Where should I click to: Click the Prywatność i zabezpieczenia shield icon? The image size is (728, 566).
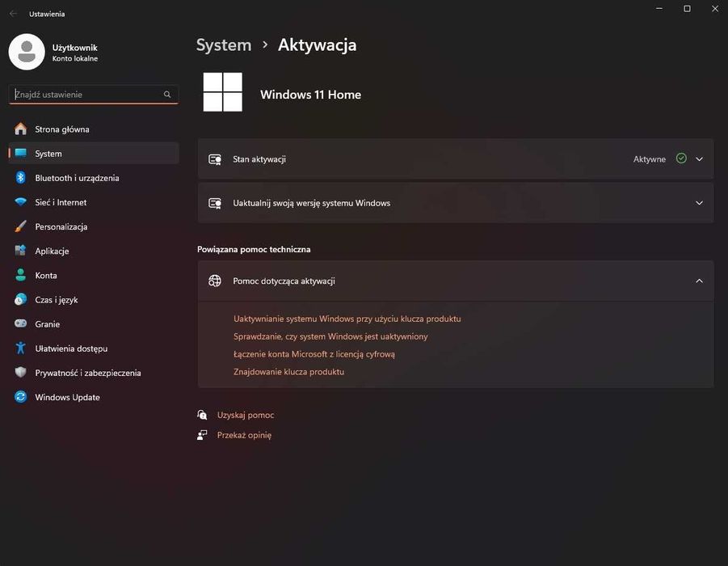coord(20,372)
